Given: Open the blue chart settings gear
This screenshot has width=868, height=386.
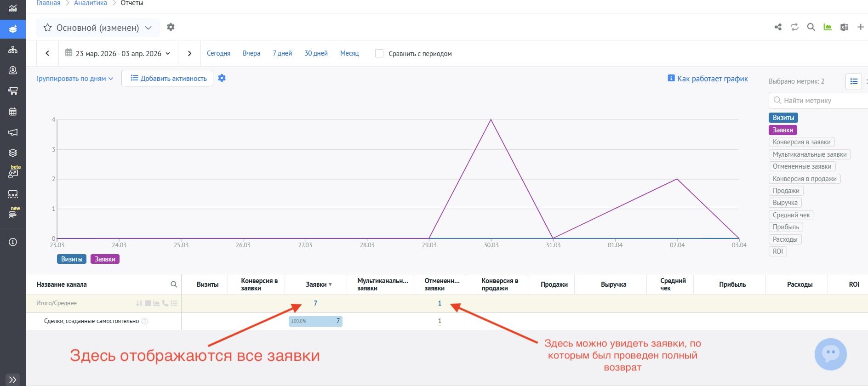Looking at the screenshot, I should (222, 78).
